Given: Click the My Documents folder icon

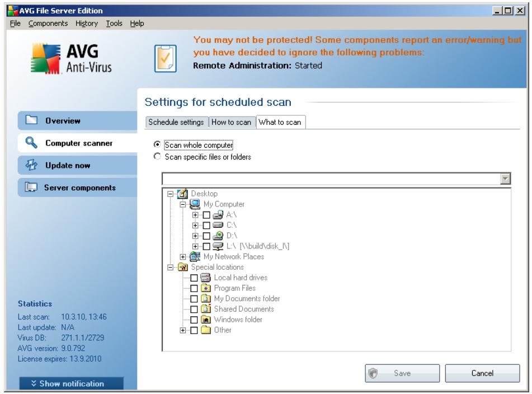Looking at the screenshot, I should [206, 299].
